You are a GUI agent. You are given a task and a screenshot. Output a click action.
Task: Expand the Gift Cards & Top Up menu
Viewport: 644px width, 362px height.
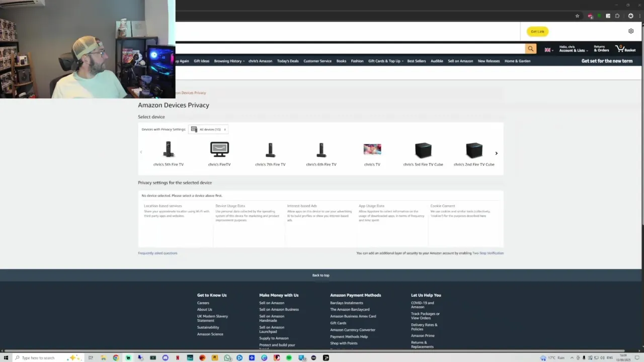click(386, 61)
